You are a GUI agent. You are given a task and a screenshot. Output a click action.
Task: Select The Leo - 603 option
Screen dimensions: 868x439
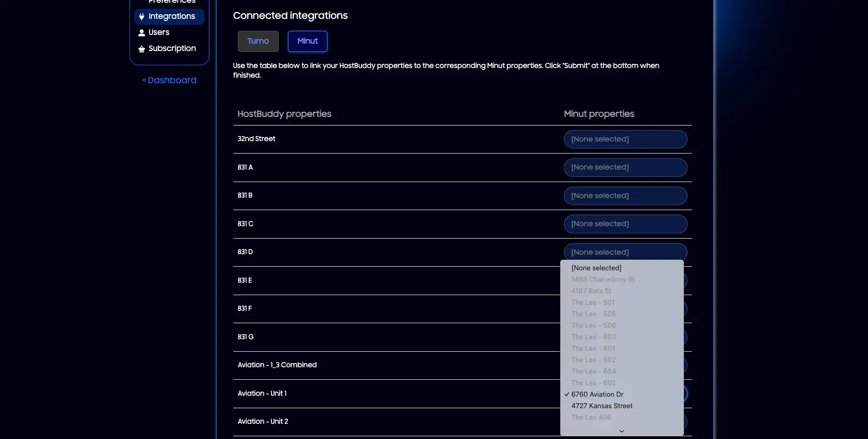click(622, 337)
